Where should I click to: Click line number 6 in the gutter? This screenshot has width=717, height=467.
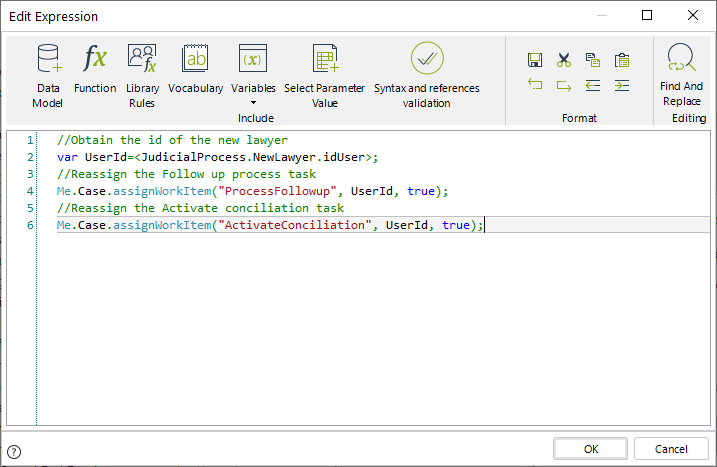(30, 225)
